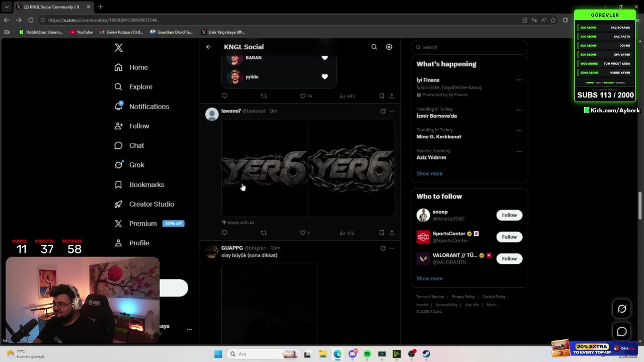The height and width of the screenshot is (362, 644).
Task: Open more options on GUAPPG's post
Action: click(x=392, y=248)
